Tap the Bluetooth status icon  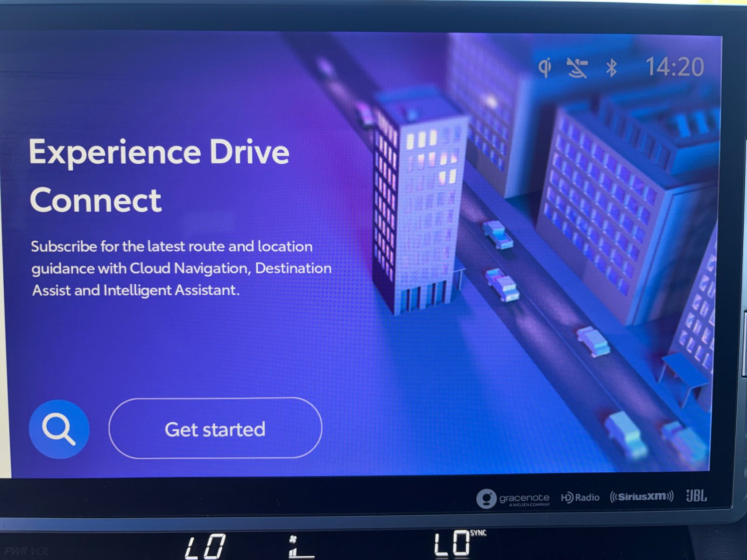(611, 68)
